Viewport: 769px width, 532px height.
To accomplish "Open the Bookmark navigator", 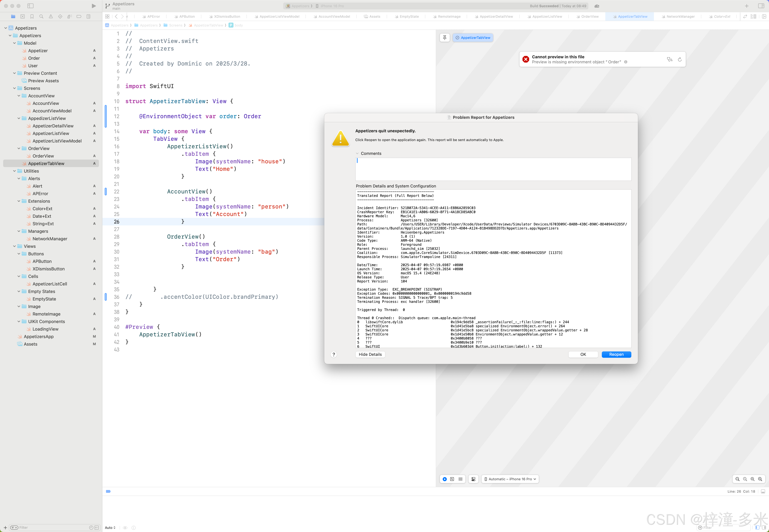I will (x=32, y=16).
